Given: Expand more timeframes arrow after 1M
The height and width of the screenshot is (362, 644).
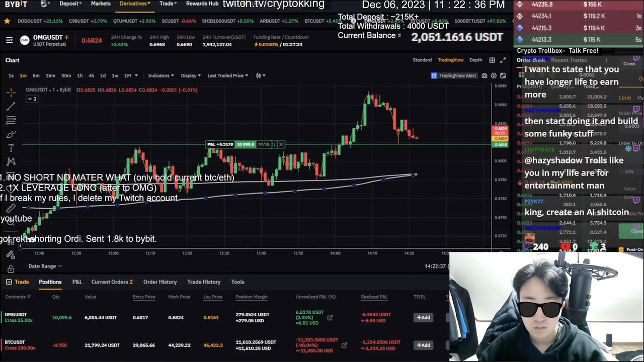Looking at the screenshot, I should (x=136, y=75).
